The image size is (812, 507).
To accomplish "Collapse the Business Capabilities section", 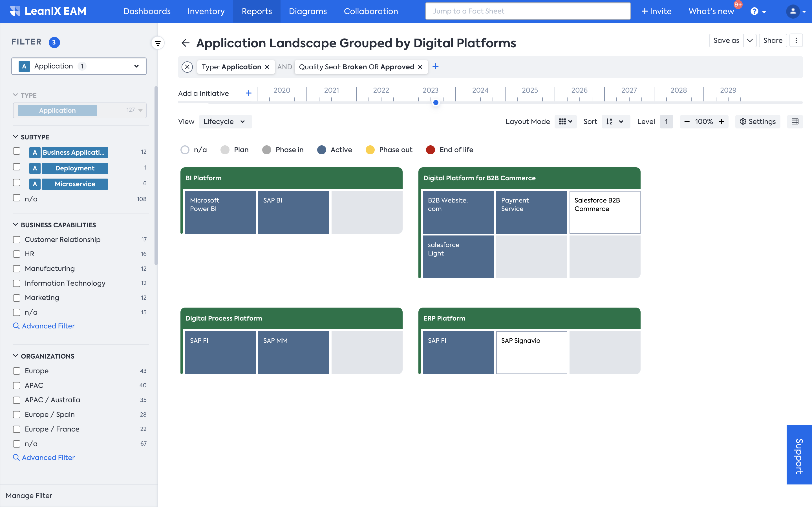I will pos(16,225).
